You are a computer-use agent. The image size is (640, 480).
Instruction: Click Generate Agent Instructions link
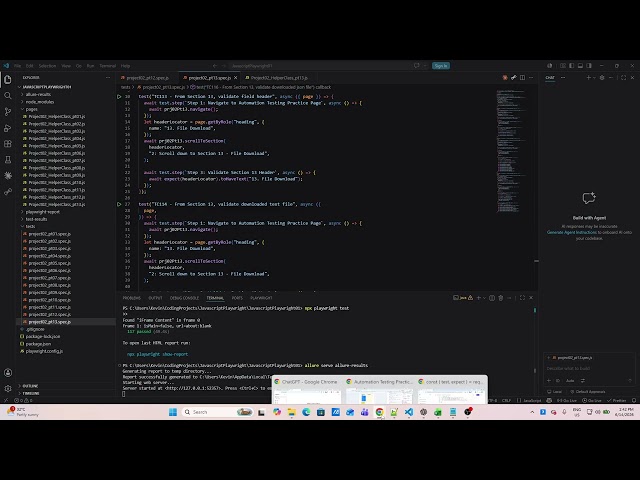[x=571, y=232]
